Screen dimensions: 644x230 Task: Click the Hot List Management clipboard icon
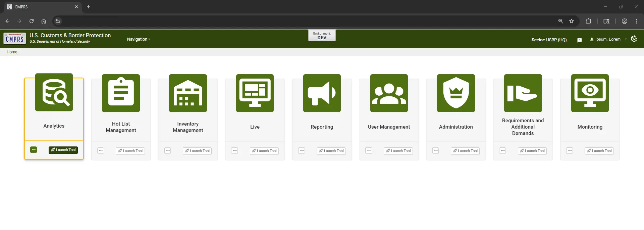pos(121,93)
